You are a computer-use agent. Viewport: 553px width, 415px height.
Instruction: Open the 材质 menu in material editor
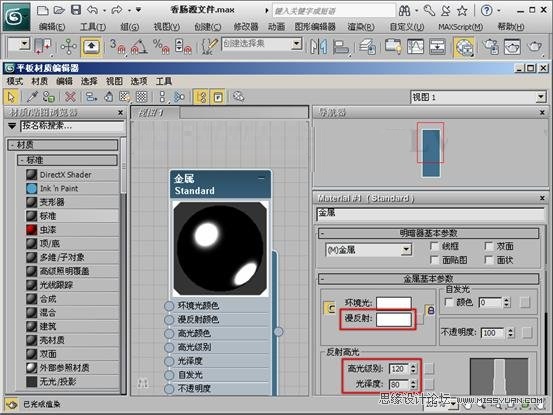40,81
